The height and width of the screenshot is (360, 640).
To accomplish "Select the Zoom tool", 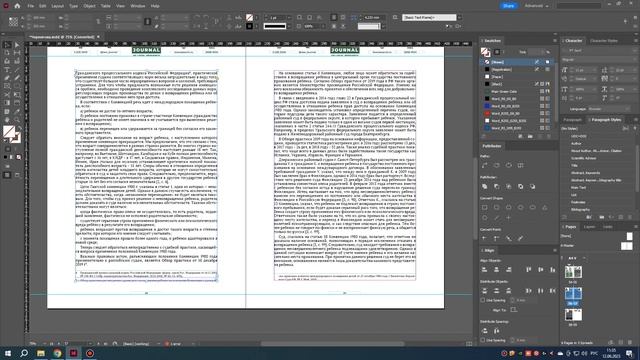I will click(17, 120).
